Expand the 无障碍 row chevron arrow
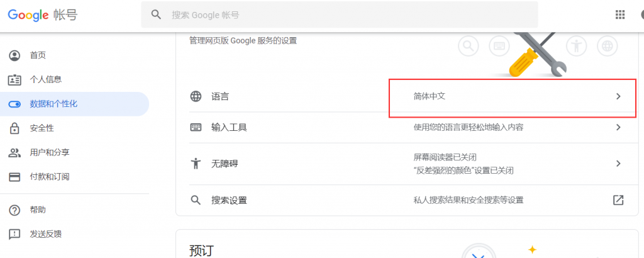This screenshot has width=644, height=258. [x=618, y=164]
